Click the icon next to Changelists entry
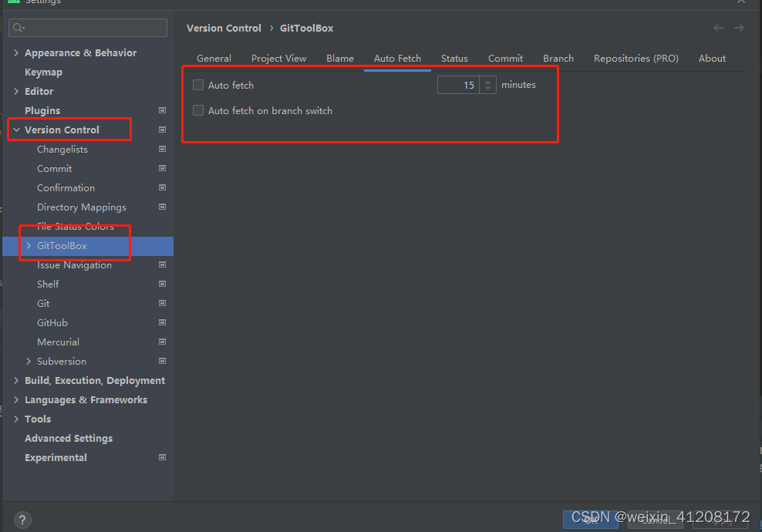This screenshot has width=762, height=532. (x=162, y=149)
